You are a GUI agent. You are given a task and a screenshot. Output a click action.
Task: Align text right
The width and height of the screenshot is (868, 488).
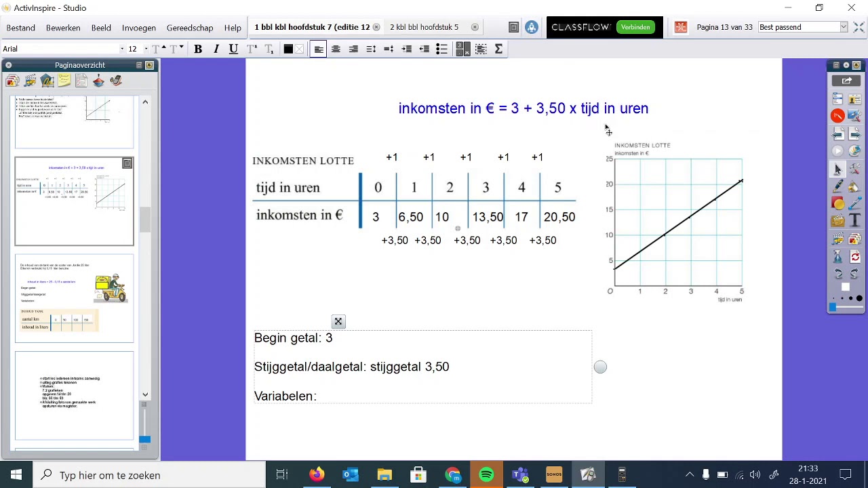pos(353,49)
